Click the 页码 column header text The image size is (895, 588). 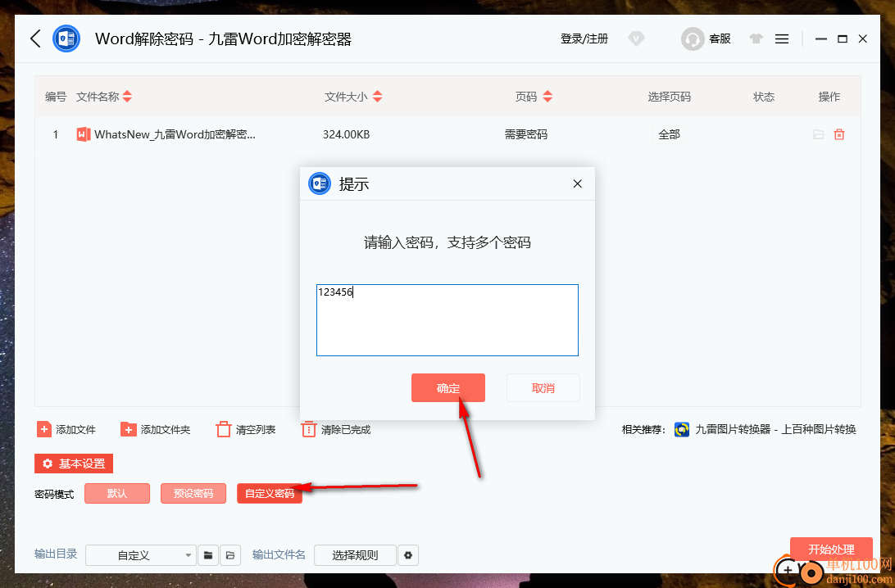[525, 97]
